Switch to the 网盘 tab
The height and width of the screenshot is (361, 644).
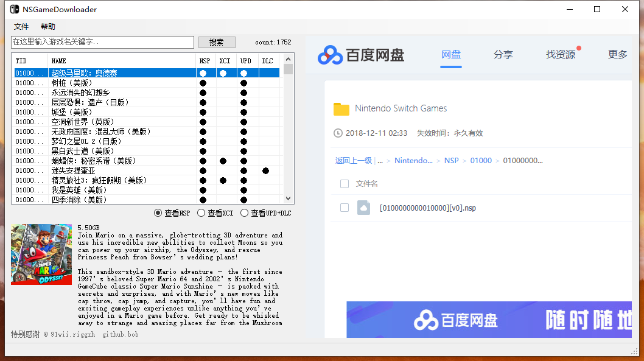(x=451, y=55)
